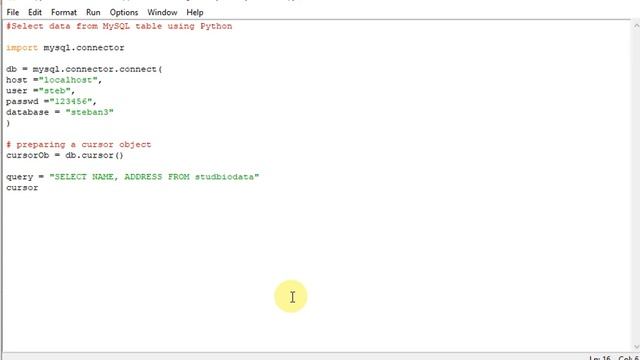Click the comment '#Select data from MySQL table using Python'
This screenshot has width=640, height=360.
119,26
